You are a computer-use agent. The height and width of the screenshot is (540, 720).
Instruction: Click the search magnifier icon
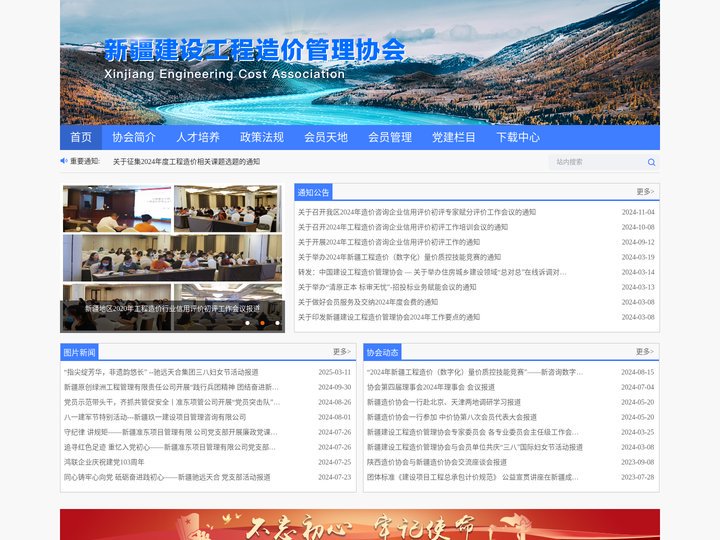coord(651,162)
